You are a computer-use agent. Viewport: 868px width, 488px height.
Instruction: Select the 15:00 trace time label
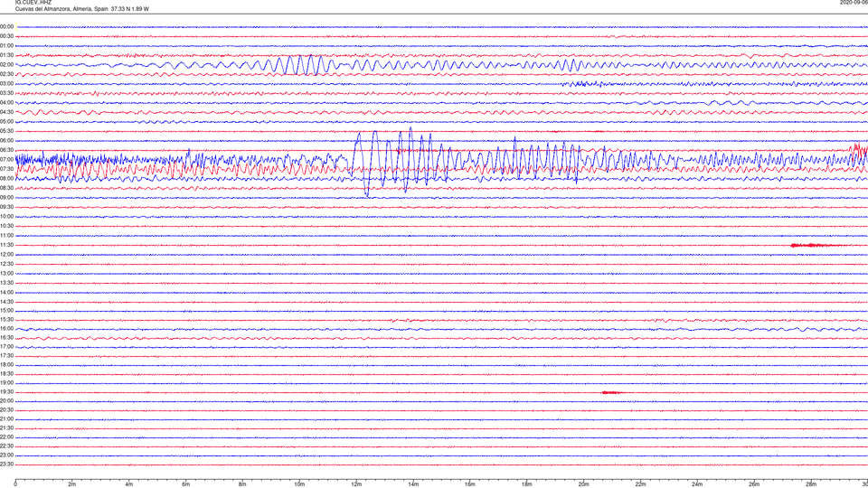(x=7, y=310)
